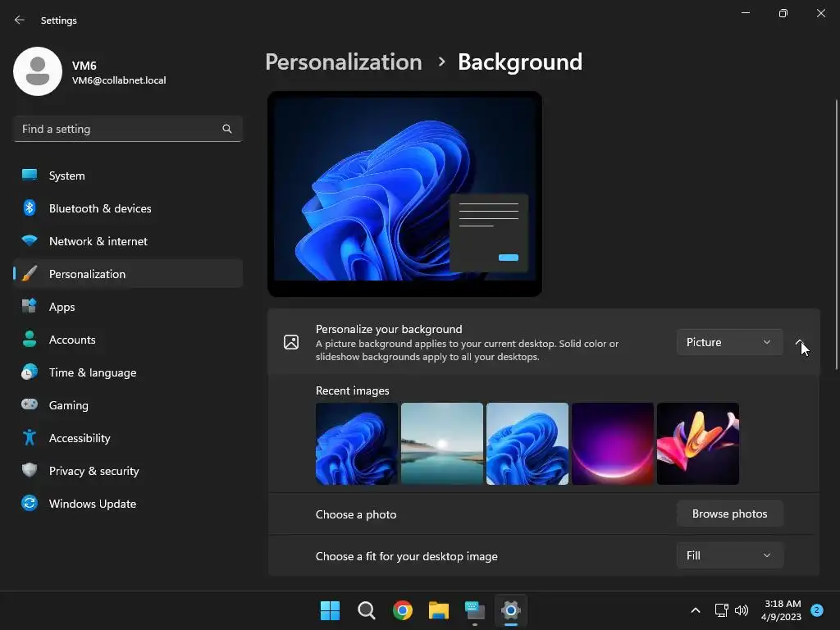The height and width of the screenshot is (630, 840).
Task: Select Personalization in the sidebar
Action: pos(128,274)
